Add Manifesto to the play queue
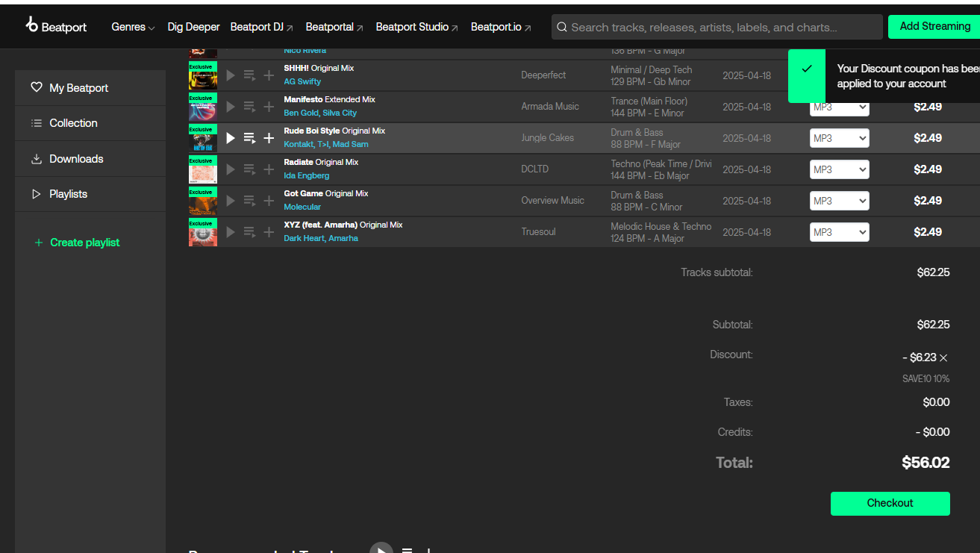The height and width of the screenshot is (553, 980). click(x=249, y=106)
